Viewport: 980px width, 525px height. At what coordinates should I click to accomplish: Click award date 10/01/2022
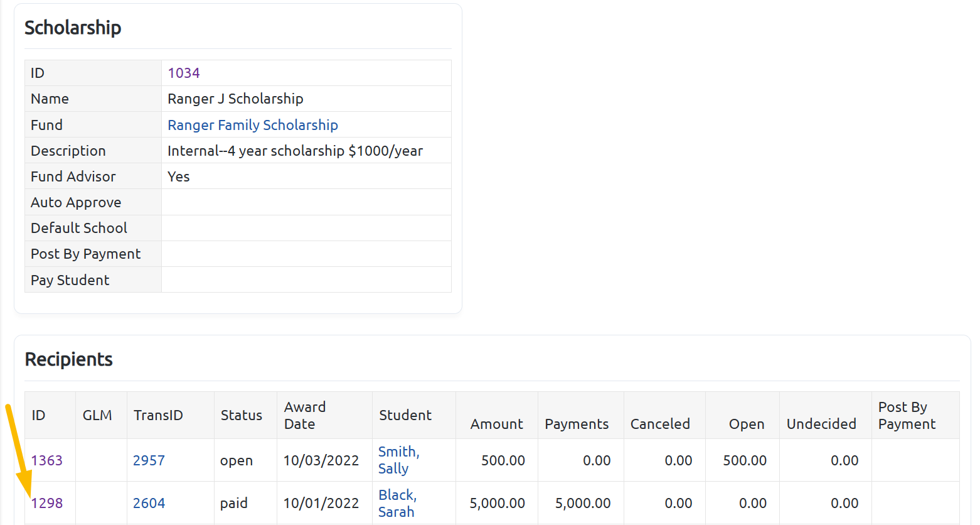coord(321,503)
